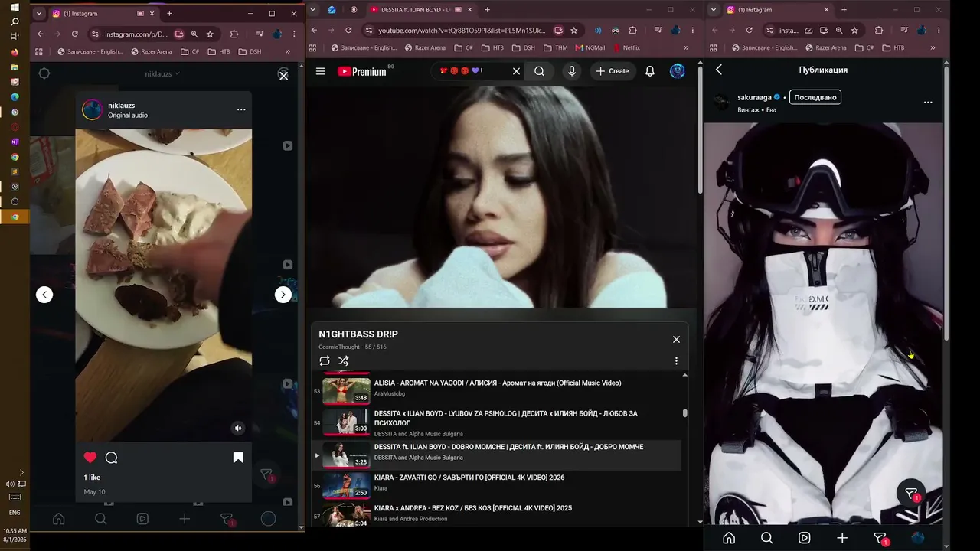This screenshot has height=551, width=980.
Task: Click the Последвано following button
Action: tap(815, 97)
